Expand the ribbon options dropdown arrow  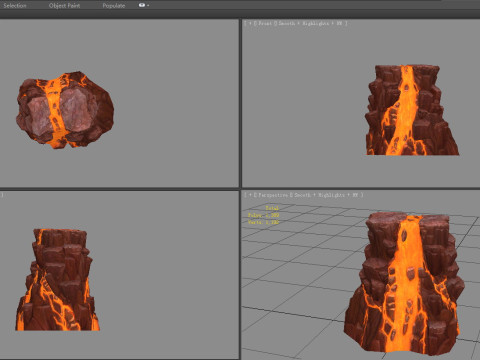[148, 6]
